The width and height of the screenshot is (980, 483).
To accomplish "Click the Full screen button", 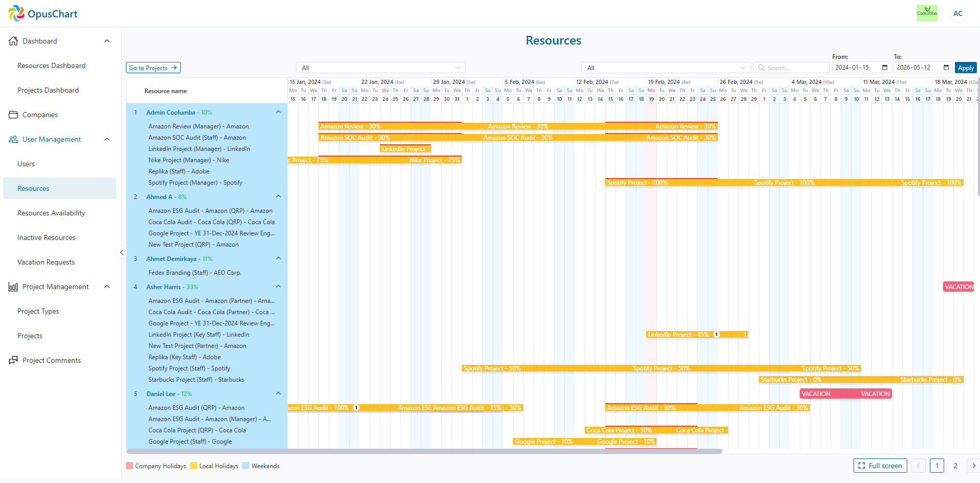I will 880,466.
